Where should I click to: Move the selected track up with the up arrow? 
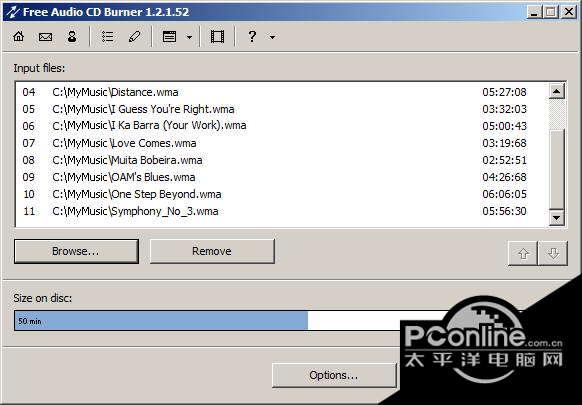[x=523, y=254]
